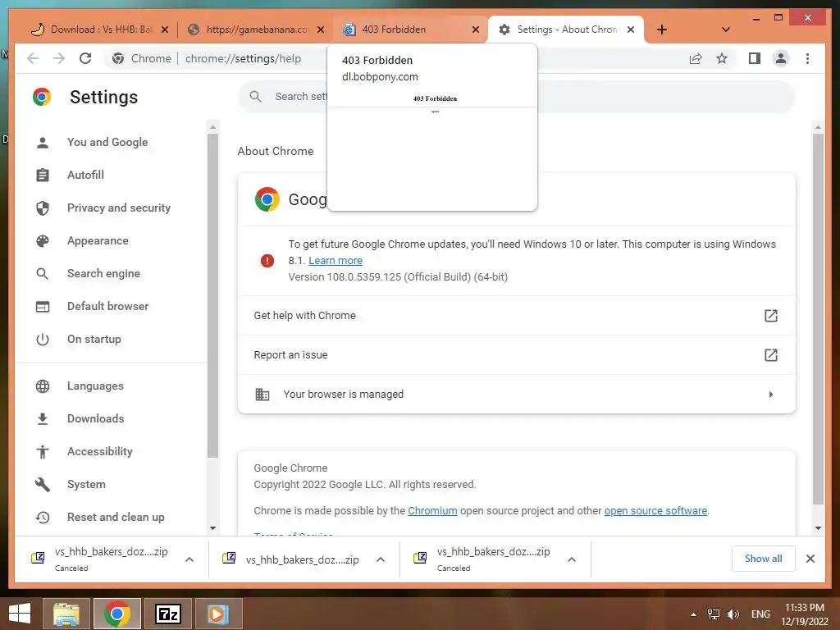Bookmark this page with the star icon
Screen dimensions: 840x630
722,58
